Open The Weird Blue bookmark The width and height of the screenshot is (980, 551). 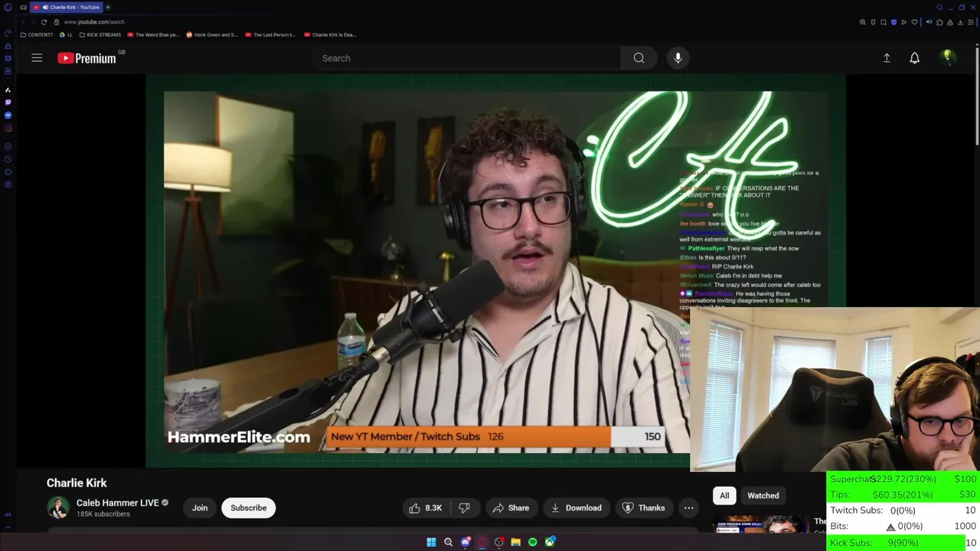[x=153, y=34]
